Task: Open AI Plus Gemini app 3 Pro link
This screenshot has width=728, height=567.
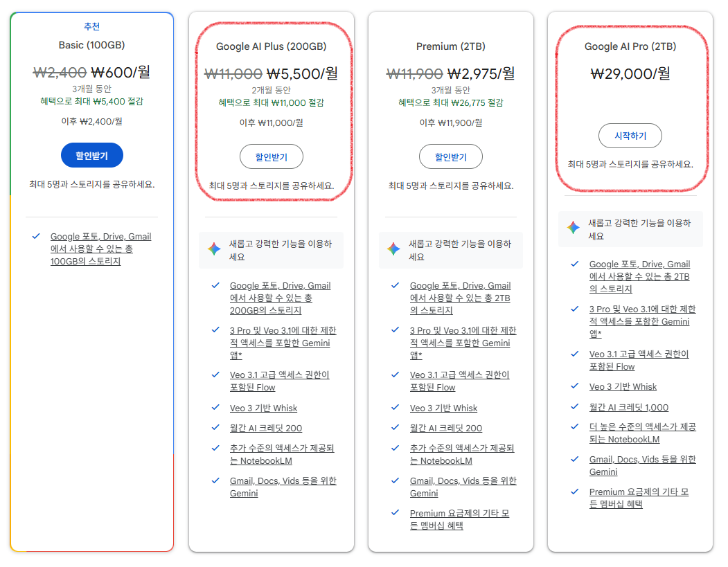Action: [x=283, y=343]
